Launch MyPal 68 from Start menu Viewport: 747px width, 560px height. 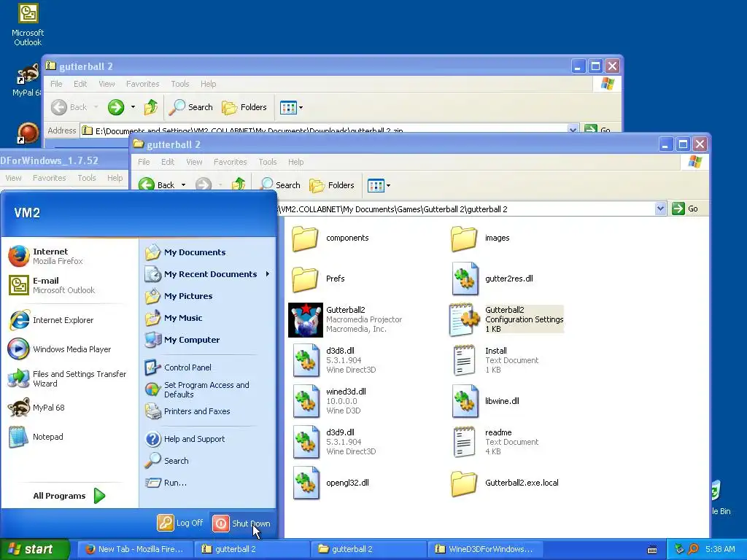coord(36,408)
